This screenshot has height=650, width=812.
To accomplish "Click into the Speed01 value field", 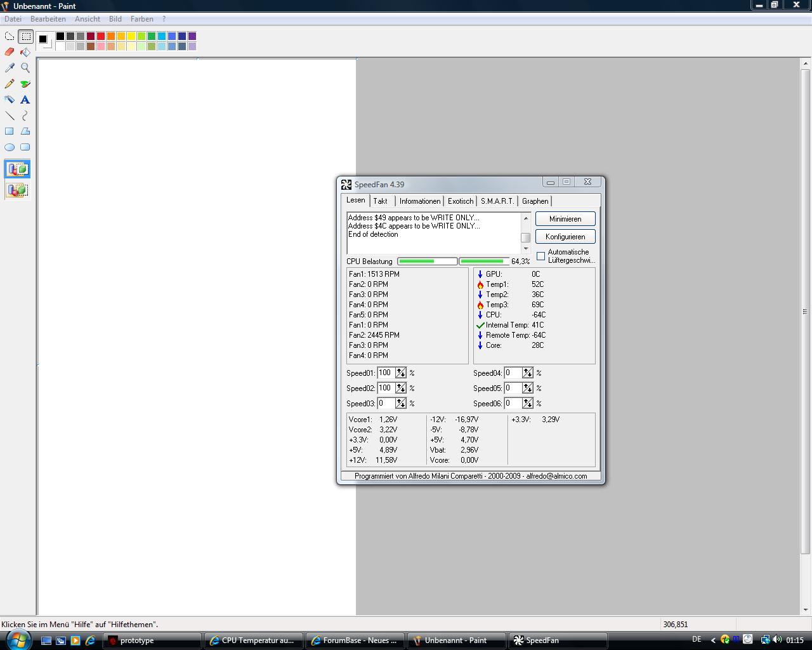I will click(386, 373).
